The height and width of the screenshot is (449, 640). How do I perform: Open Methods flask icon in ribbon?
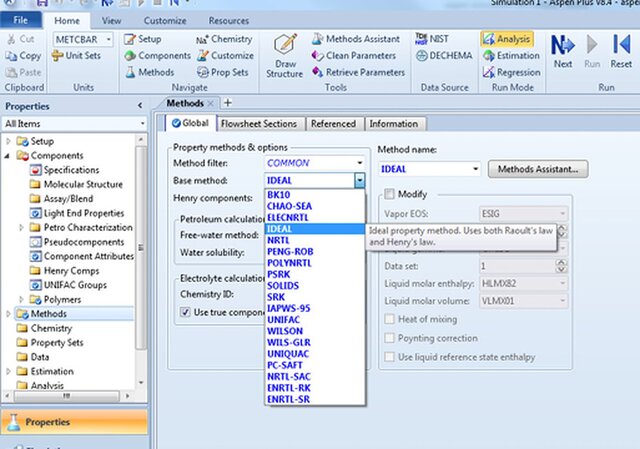[130, 72]
